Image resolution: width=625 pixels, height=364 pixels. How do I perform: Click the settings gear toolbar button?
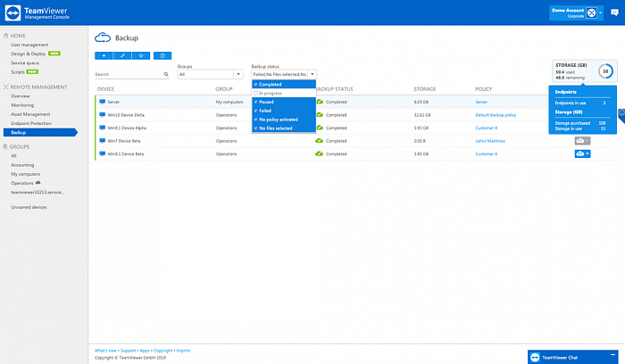141,55
